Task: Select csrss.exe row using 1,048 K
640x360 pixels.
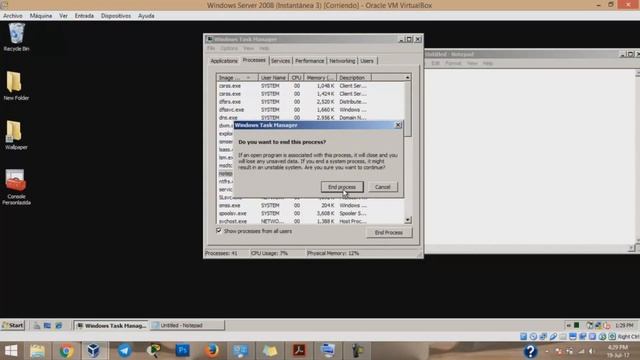Action: tap(310, 86)
